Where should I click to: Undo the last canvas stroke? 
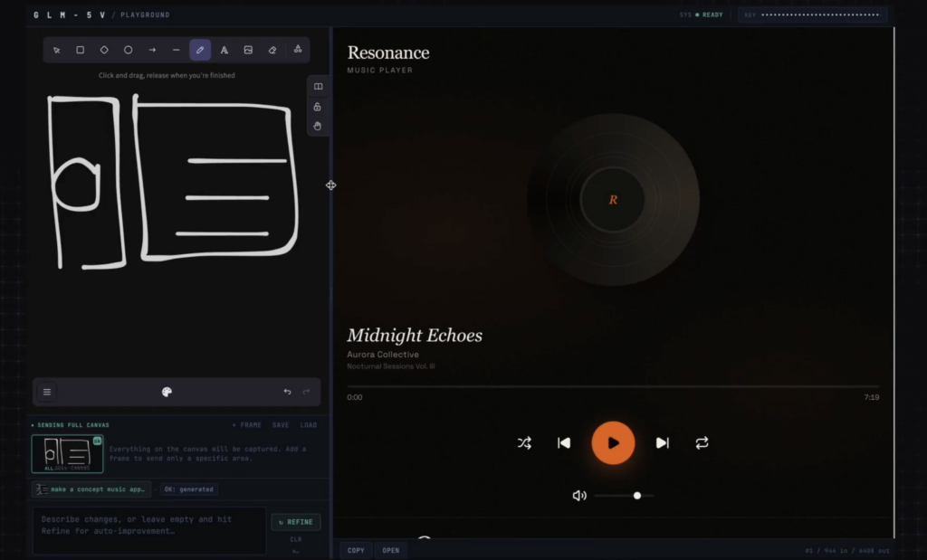coord(287,392)
